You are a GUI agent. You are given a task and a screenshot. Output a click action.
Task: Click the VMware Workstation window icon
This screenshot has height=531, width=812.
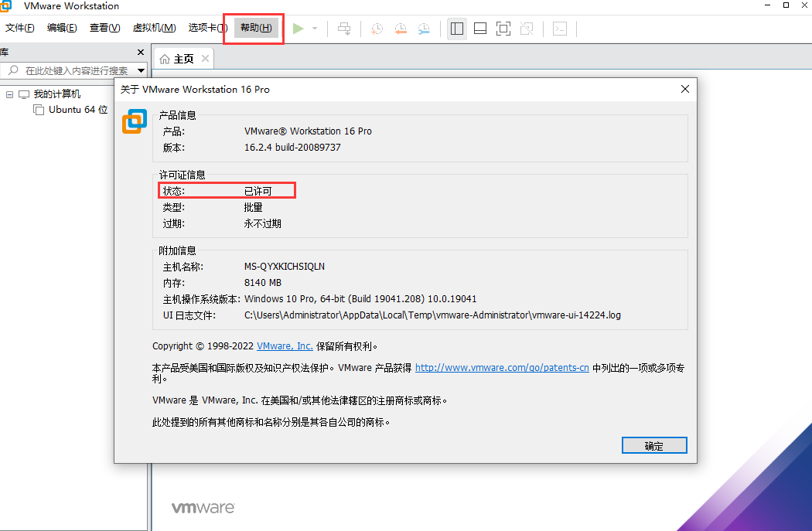(7, 6)
